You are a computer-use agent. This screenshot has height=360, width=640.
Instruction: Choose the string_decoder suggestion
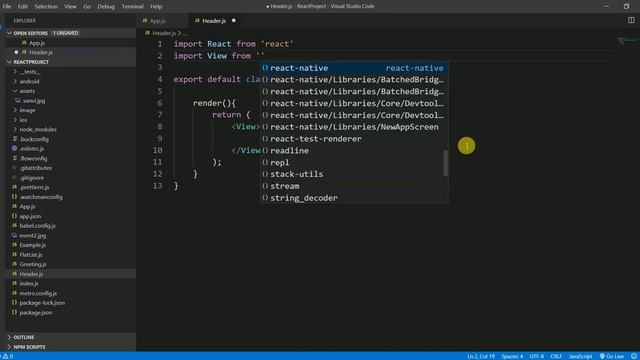pyautogui.click(x=354, y=198)
